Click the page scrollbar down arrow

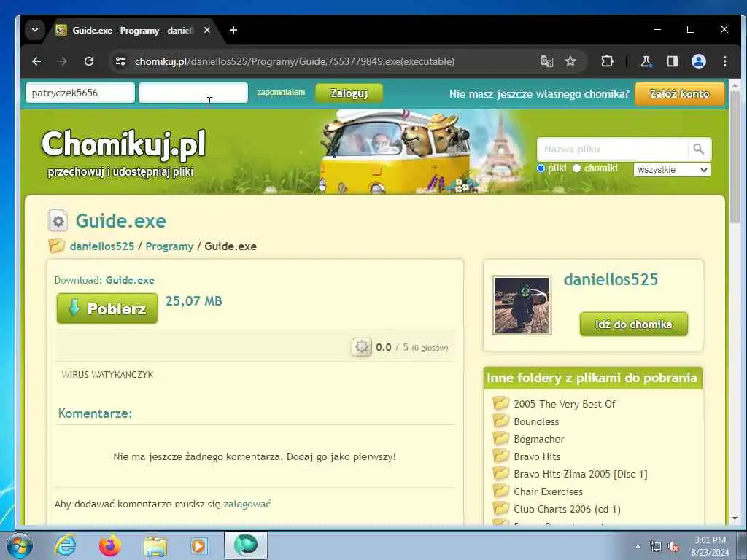click(x=735, y=518)
